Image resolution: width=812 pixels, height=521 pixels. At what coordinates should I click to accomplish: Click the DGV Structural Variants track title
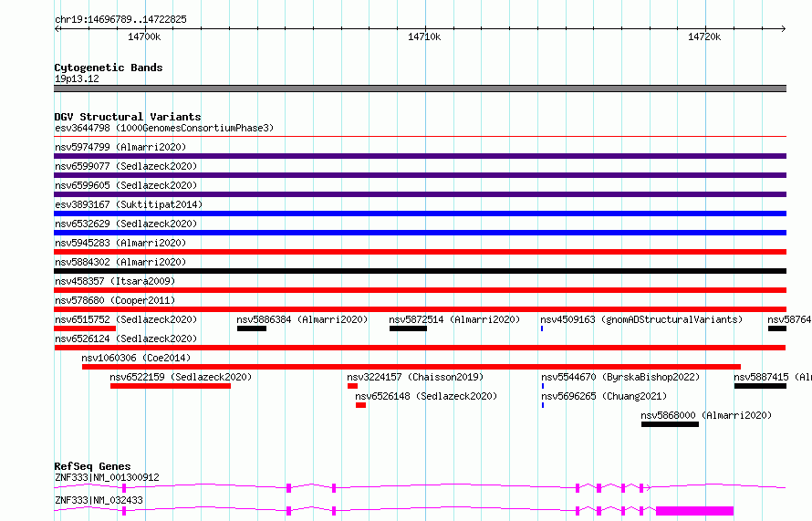[x=128, y=117]
